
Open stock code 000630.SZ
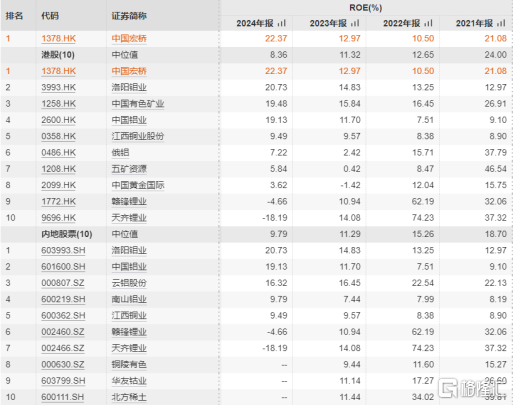(x=63, y=365)
